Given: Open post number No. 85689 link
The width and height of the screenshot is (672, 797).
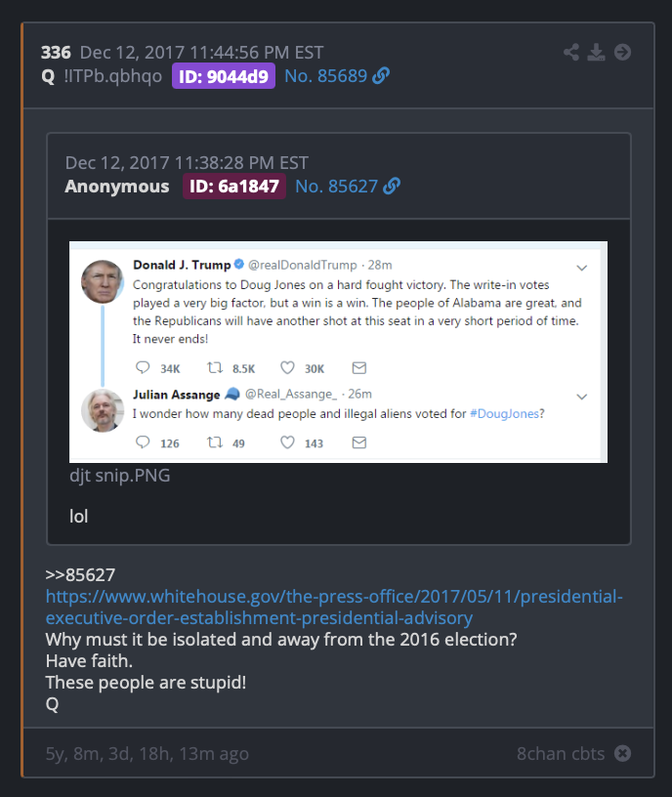Looking at the screenshot, I should [326, 76].
